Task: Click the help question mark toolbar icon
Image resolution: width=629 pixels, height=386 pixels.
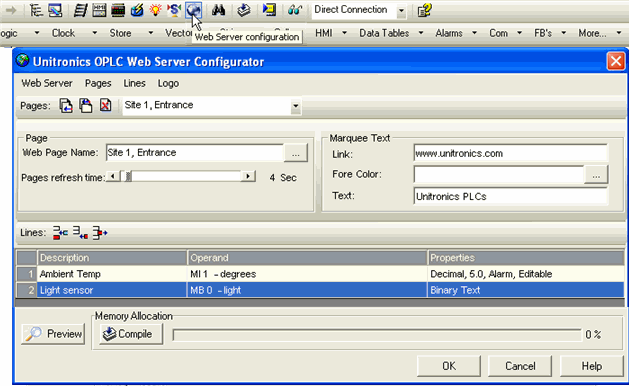Action: coord(424,10)
